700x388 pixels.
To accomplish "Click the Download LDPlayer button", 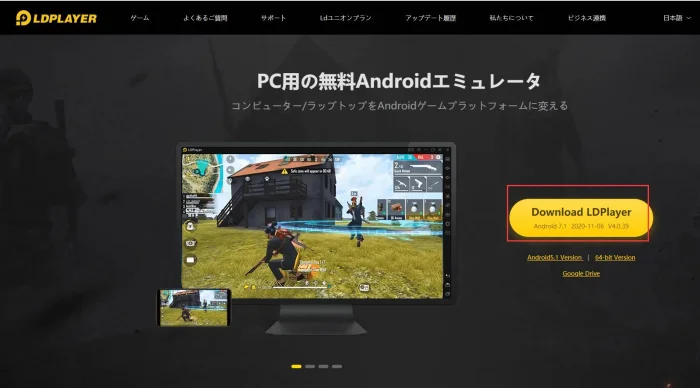I will [581, 217].
